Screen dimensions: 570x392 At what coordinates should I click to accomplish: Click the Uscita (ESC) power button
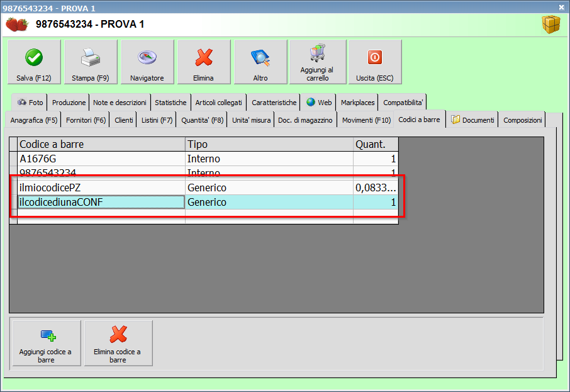pos(375,62)
